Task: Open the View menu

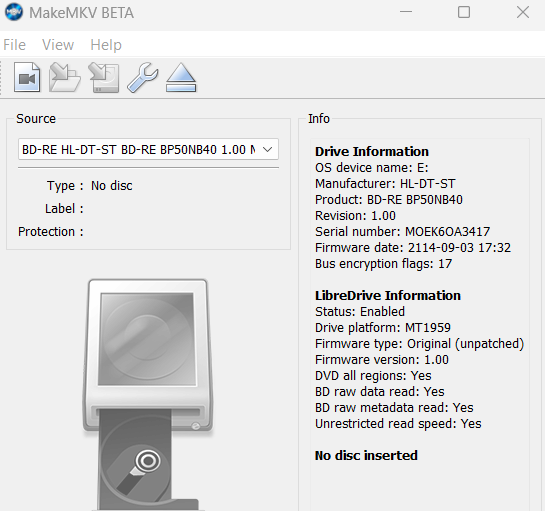Action: coord(58,45)
